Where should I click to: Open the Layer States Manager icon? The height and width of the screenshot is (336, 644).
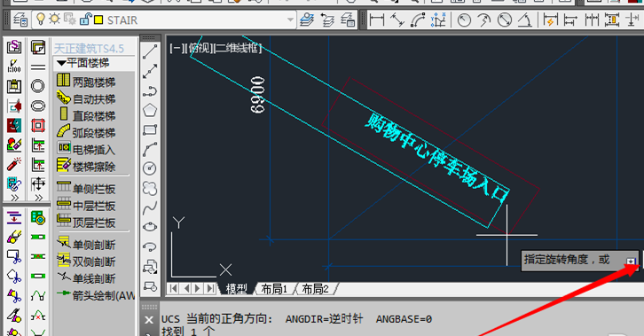point(348,20)
